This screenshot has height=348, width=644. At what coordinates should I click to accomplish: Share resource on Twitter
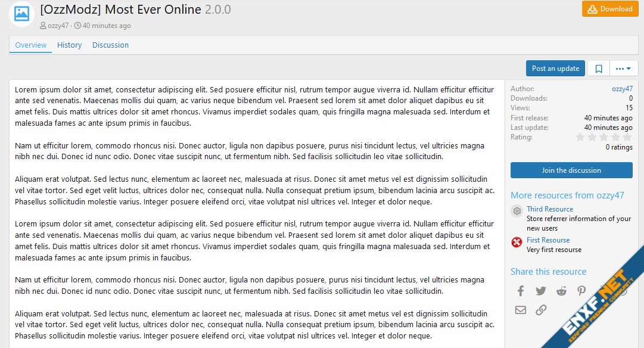pos(541,291)
